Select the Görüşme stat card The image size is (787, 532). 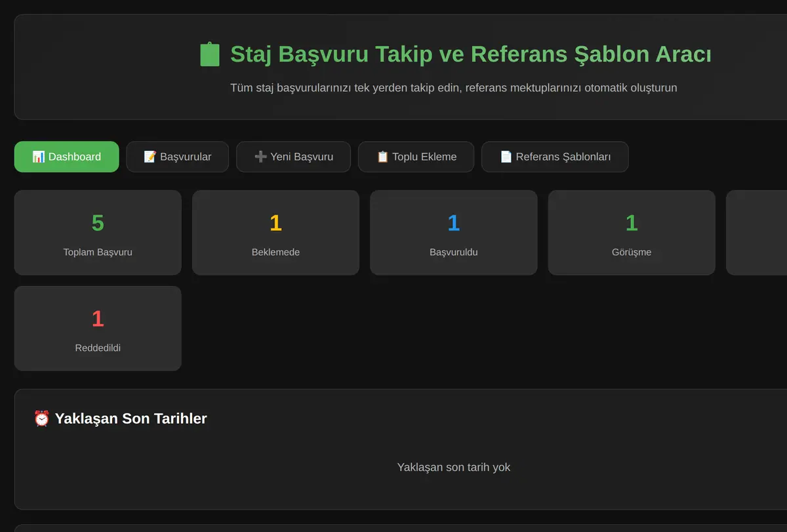point(632,233)
